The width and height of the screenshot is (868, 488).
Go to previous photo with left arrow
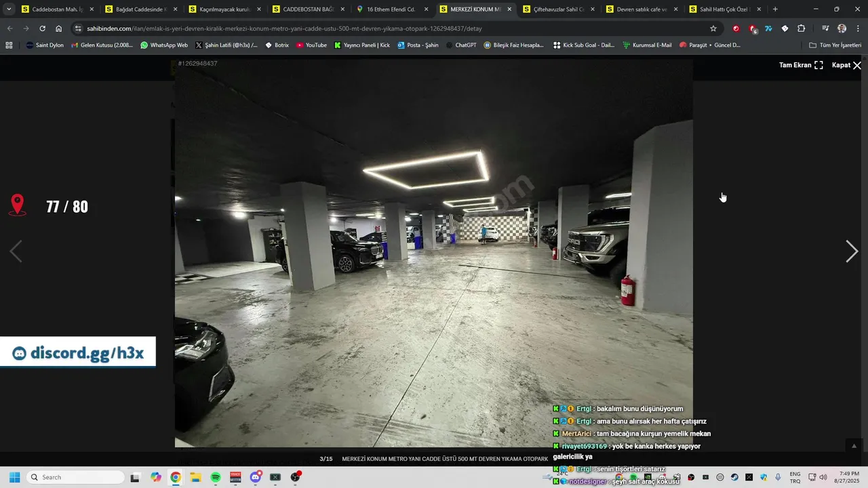tap(16, 251)
